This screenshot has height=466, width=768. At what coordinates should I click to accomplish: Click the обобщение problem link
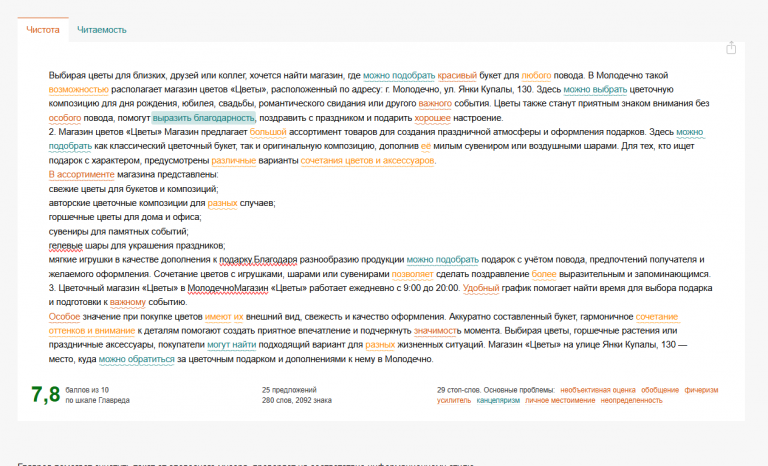click(660, 390)
